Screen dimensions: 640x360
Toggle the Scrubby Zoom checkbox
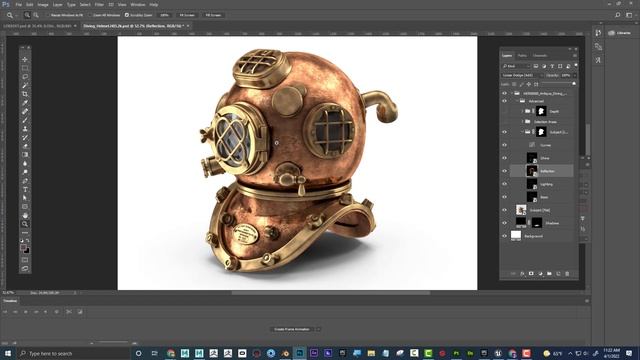[127, 15]
